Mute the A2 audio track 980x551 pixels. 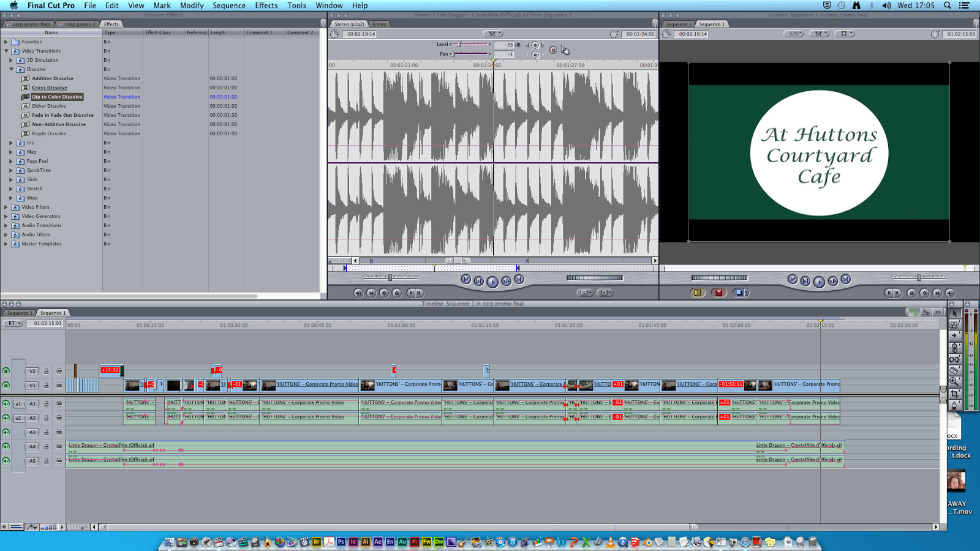(6, 418)
